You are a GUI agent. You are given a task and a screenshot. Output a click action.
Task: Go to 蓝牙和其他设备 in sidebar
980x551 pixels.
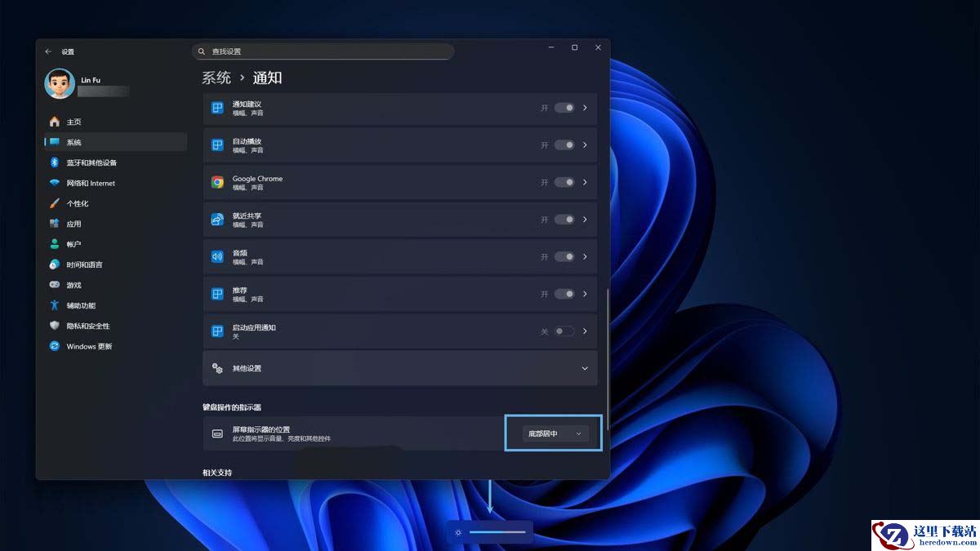coord(91,162)
